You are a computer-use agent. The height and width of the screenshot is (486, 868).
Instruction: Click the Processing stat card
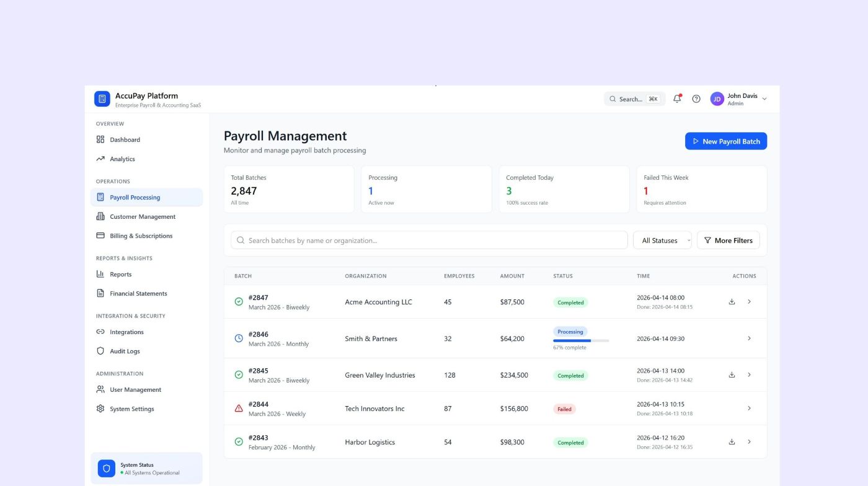coord(427,189)
